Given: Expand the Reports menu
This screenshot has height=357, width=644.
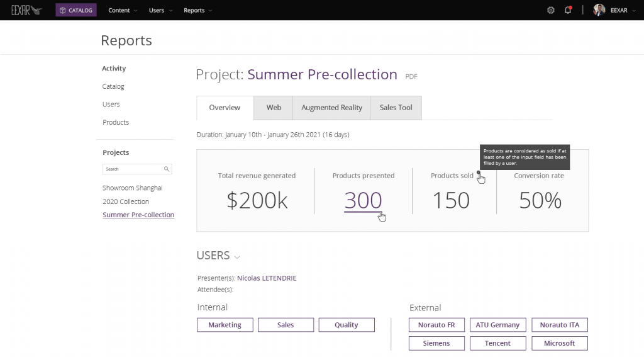Looking at the screenshot, I should pos(197,10).
